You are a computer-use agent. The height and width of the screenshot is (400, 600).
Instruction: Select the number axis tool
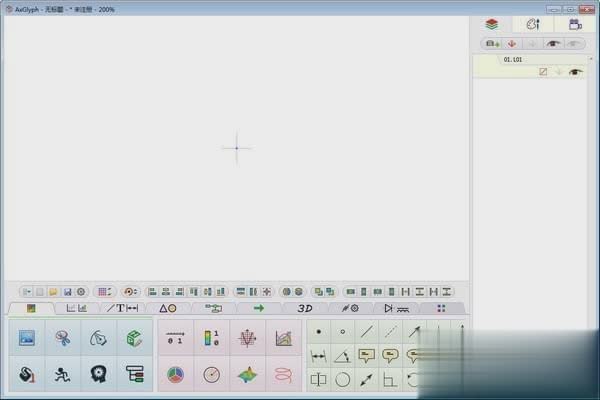pos(175,338)
